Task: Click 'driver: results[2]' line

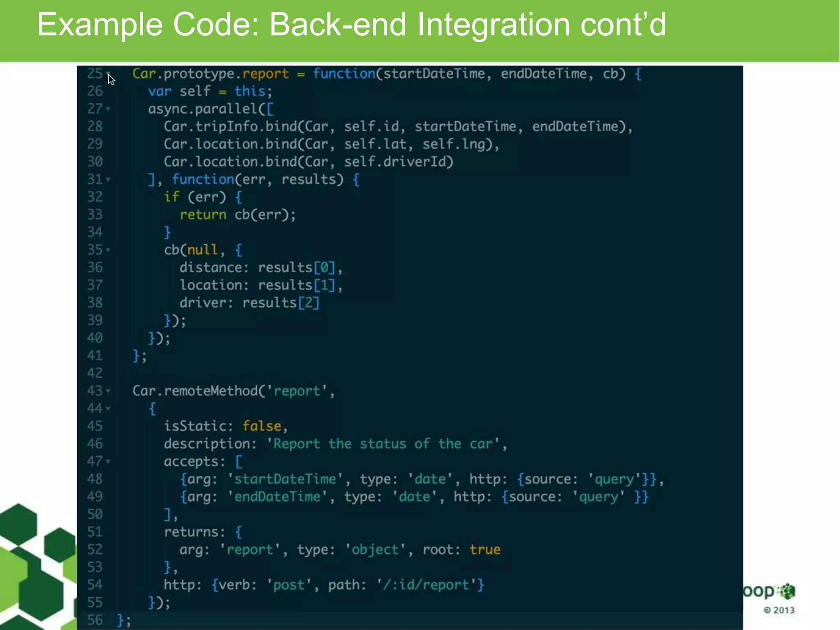Action: [x=249, y=303]
